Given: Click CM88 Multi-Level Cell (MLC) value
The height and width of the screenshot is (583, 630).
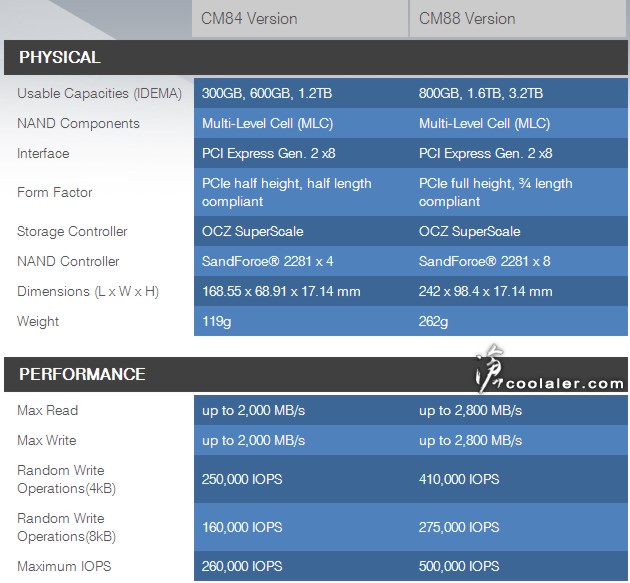Looking at the screenshot, I should pos(484,123).
